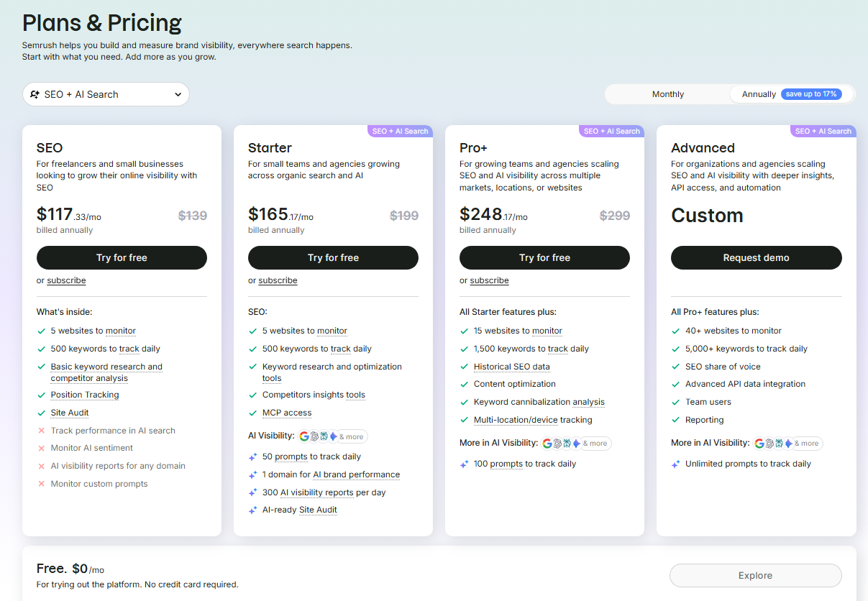
Task: Click sparkle icon beside 50 prompts to track
Action: pos(252,457)
